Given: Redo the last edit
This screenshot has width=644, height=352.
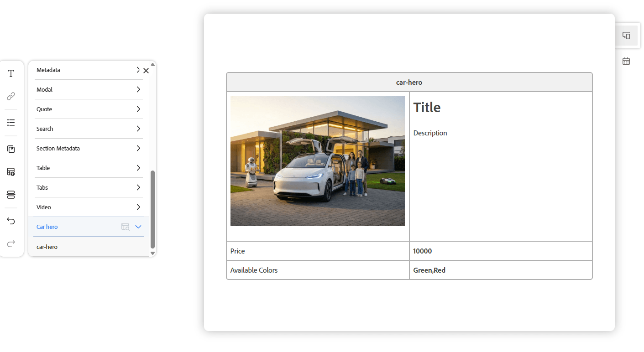Looking at the screenshot, I should coord(11,244).
